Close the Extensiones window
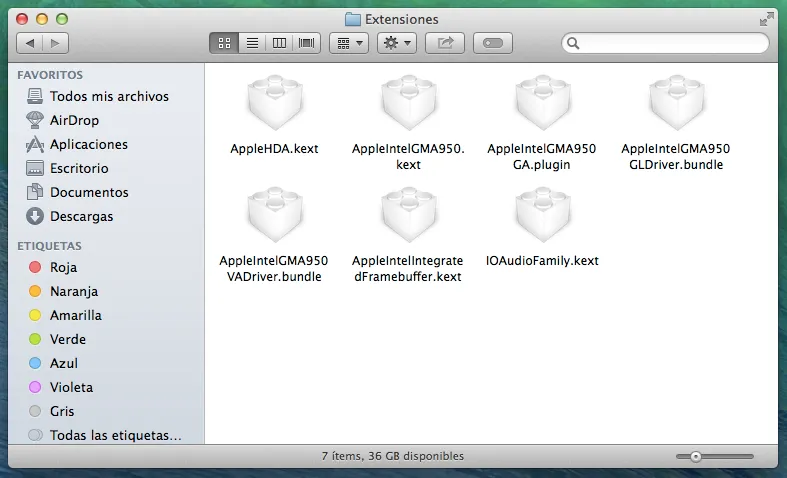The width and height of the screenshot is (787, 478). [x=22, y=19]
